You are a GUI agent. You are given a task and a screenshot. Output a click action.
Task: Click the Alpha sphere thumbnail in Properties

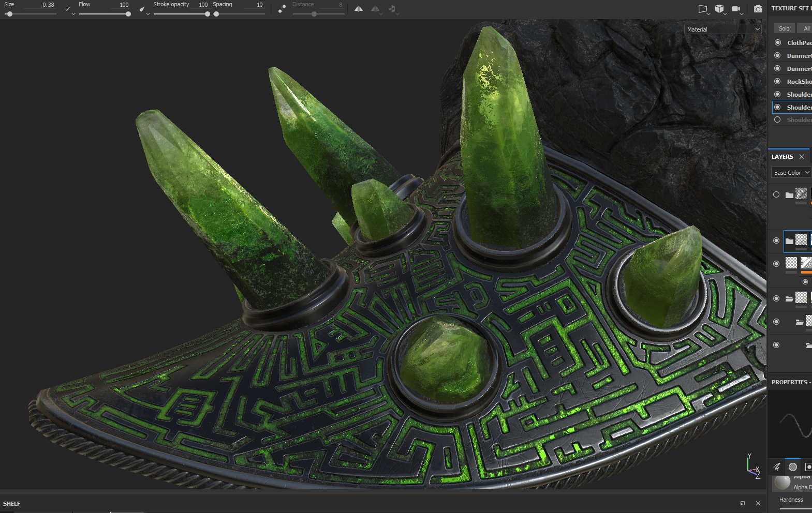pos(782,482)
